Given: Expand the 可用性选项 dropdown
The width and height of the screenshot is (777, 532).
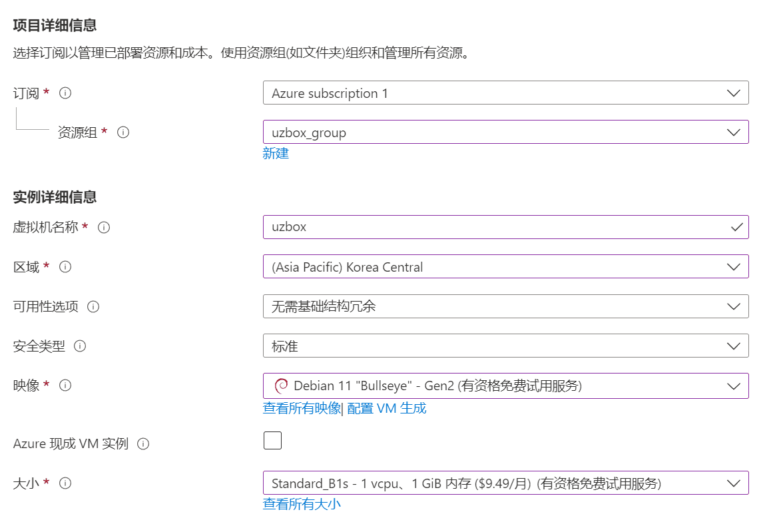Looking at the screenshot, I should click(505, 307).
